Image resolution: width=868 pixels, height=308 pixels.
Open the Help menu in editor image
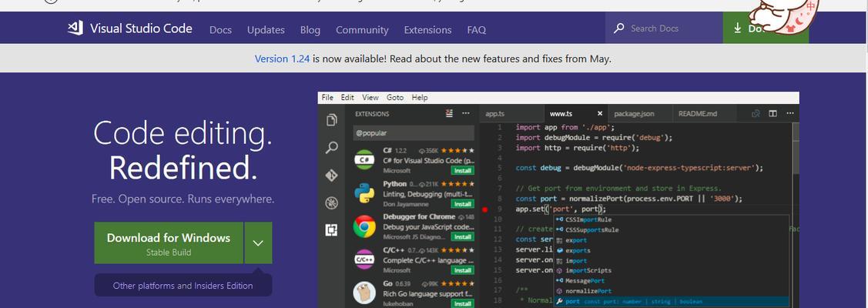click(420, 97)
